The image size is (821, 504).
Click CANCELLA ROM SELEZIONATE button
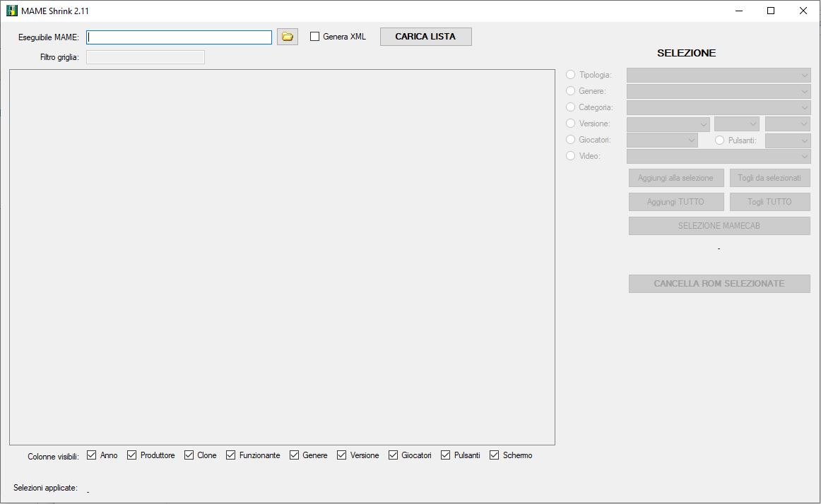719,284
